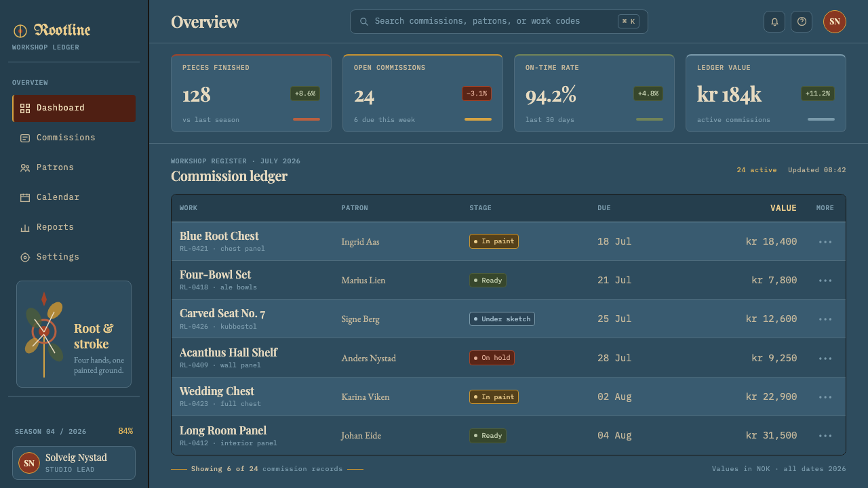868x488 pixels.
Task: Click patron name Marius Lien
Action: [x=363, y=281]
